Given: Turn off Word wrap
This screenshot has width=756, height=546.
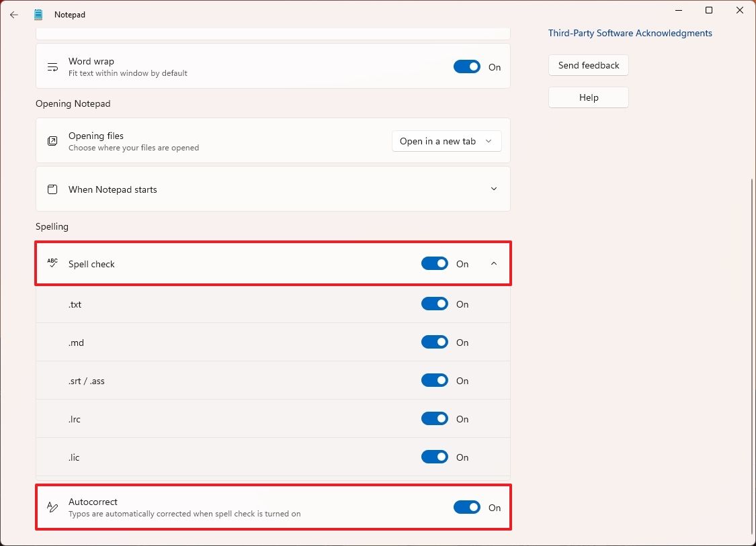Looking at the screenshot, I should (466, 66).
